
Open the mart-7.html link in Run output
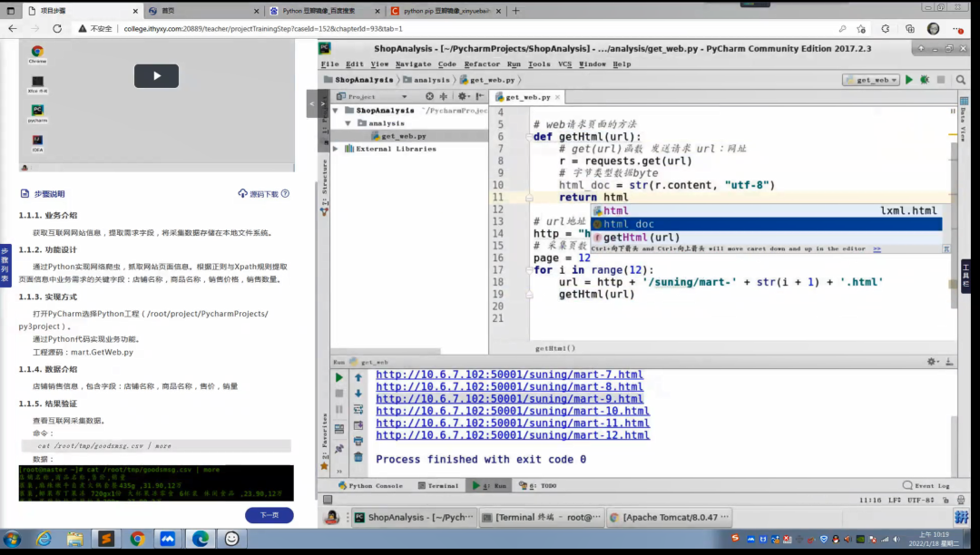[509, 375]
